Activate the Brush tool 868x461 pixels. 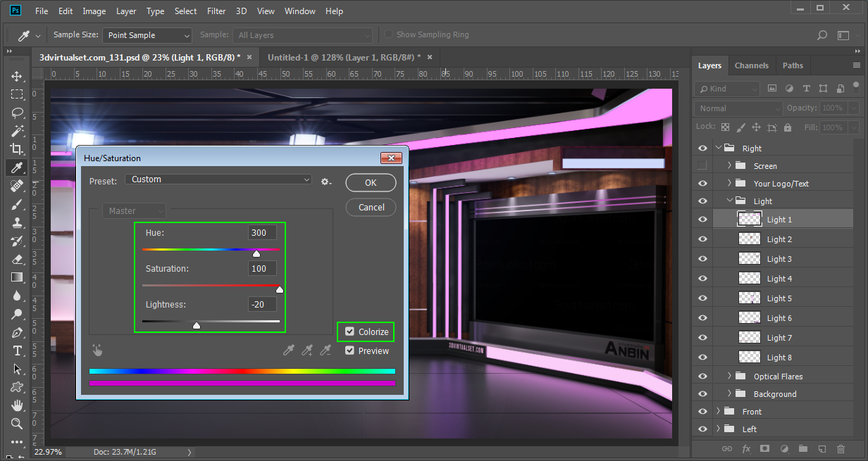tap(15, 204)
